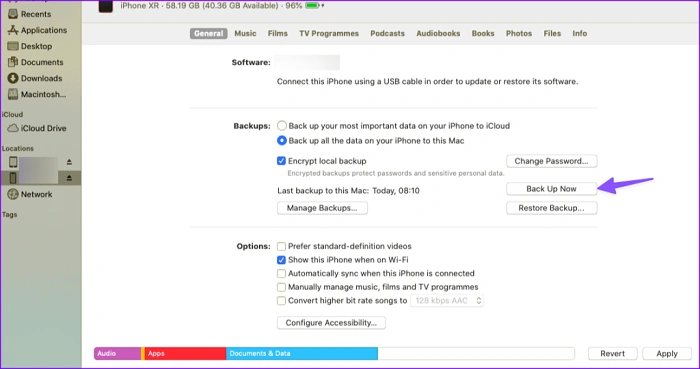Toggle Encrypt local backup checkbox
The height and width of the screenshot is (369, 700).
pos(281,161)
